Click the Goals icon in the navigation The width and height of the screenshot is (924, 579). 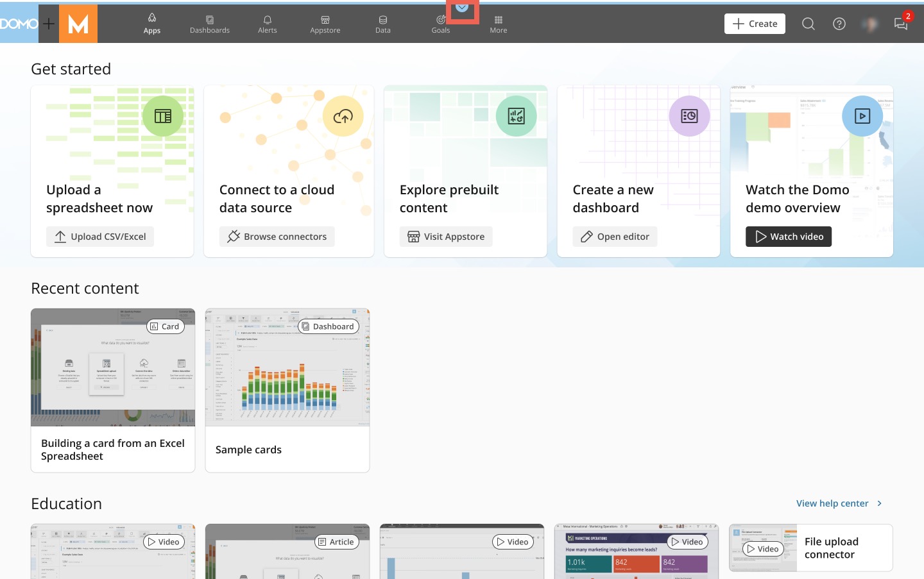[x=440, y=19]
